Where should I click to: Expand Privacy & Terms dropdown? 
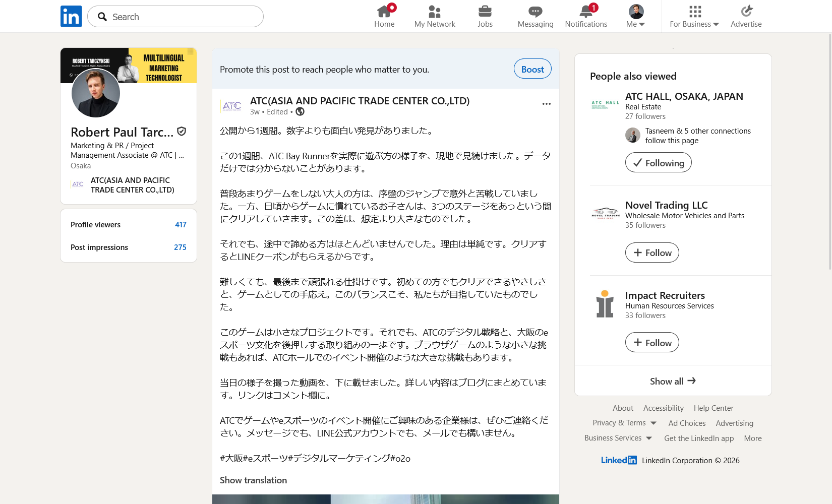point(625,423)
